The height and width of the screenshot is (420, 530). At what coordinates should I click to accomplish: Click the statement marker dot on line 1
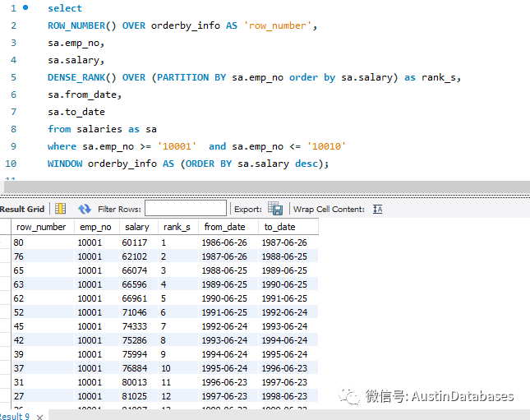[26, 8]
